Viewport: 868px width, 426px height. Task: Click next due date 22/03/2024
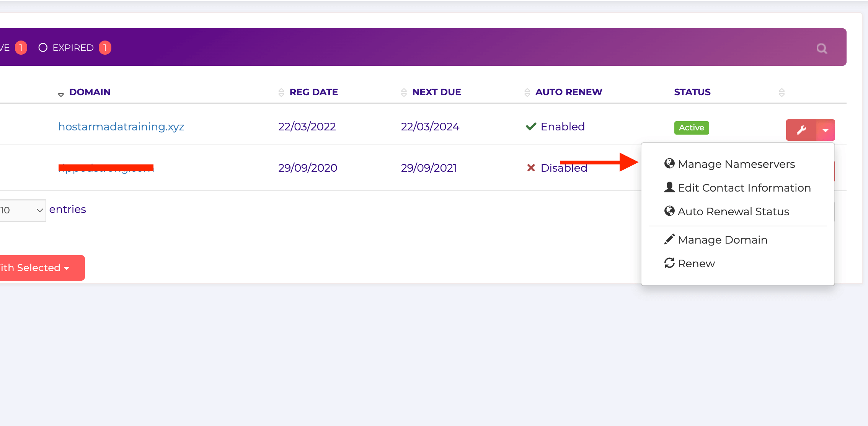(x=430, y=127)
